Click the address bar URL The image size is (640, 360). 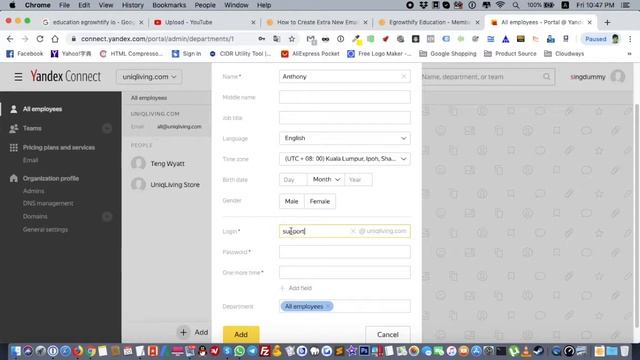pyautogui.click(x=157, y=39)
